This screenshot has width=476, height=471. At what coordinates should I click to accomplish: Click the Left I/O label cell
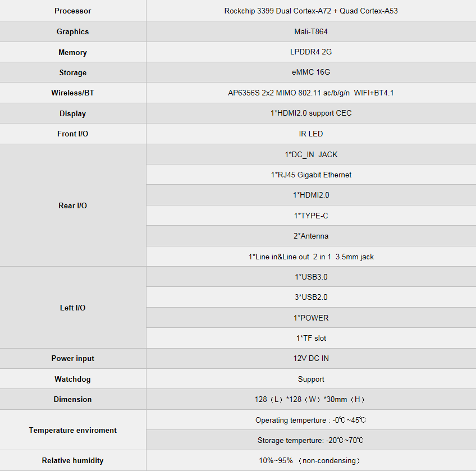pyautogui.click(x=73, y=308)
